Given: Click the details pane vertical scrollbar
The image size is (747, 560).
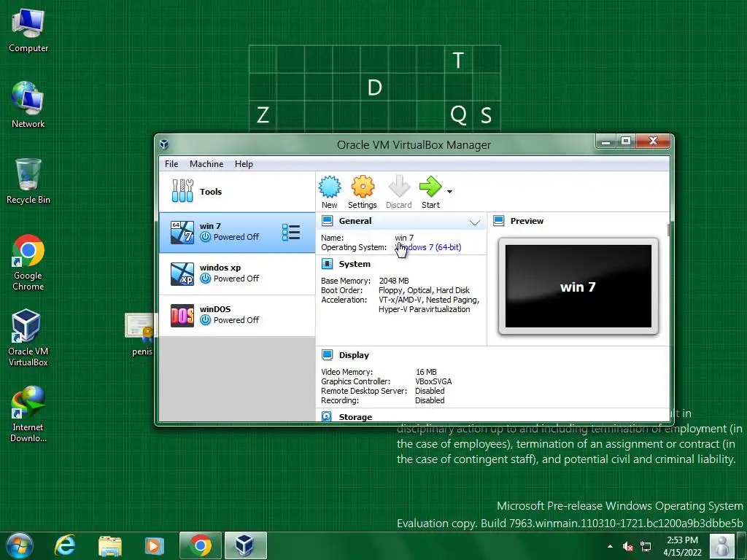Looking at the screenshot, I should point(668,230).
